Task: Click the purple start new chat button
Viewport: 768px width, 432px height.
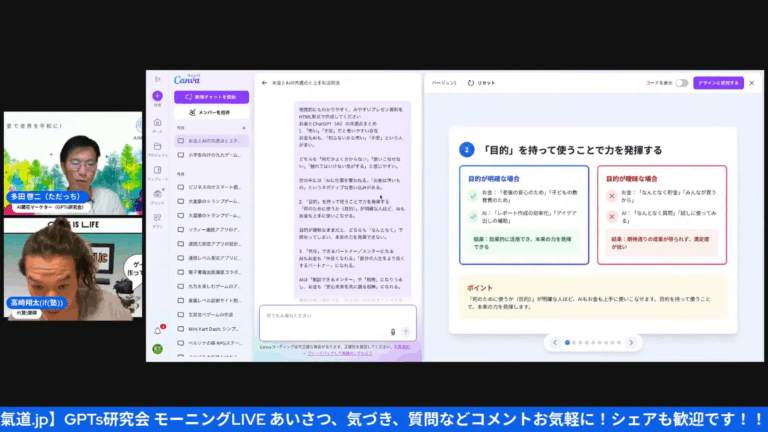Action: (x=212, y=97)
